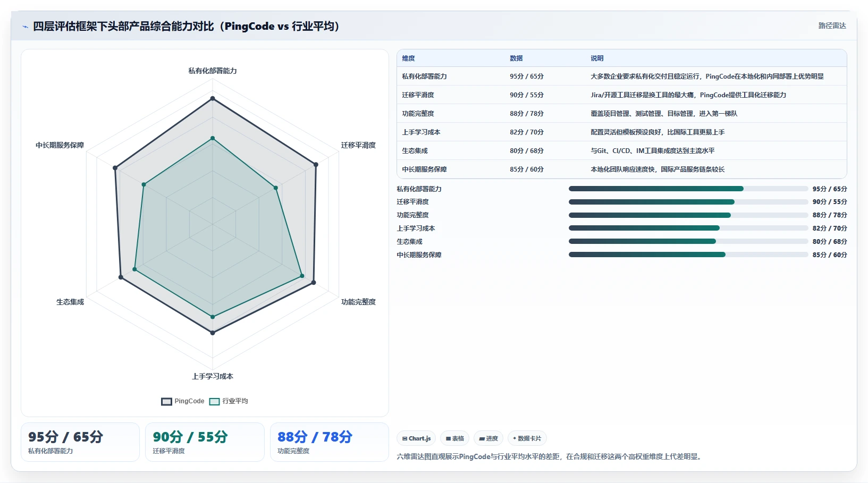Image resolution: width=868 pixels, height=483 pixels.
Task: Click the chart title mentioning PingCode vs 行业平均
Action: [186, 26]
